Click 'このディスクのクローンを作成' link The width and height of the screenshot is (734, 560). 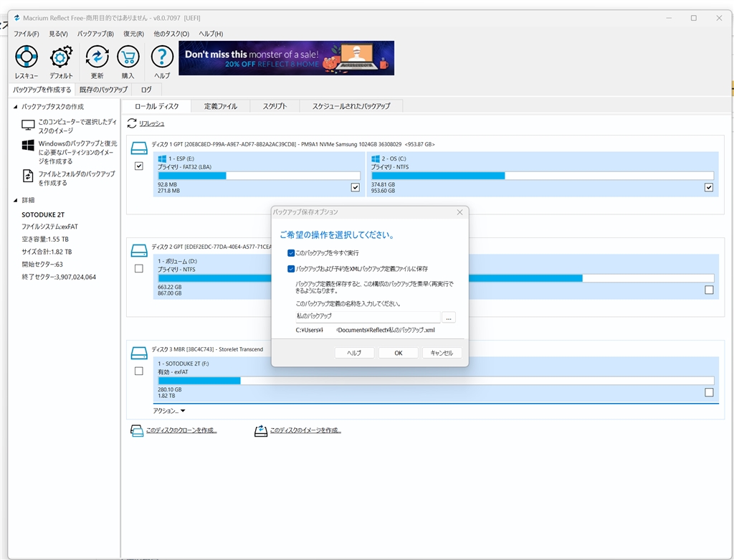[181, 430]
